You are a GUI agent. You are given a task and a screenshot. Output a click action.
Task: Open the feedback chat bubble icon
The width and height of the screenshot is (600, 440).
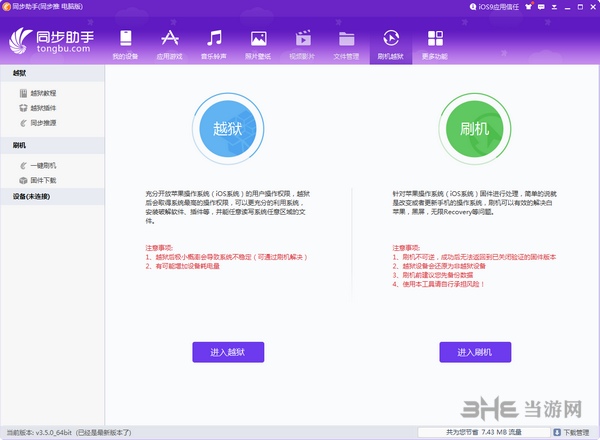tap(541, 7)
